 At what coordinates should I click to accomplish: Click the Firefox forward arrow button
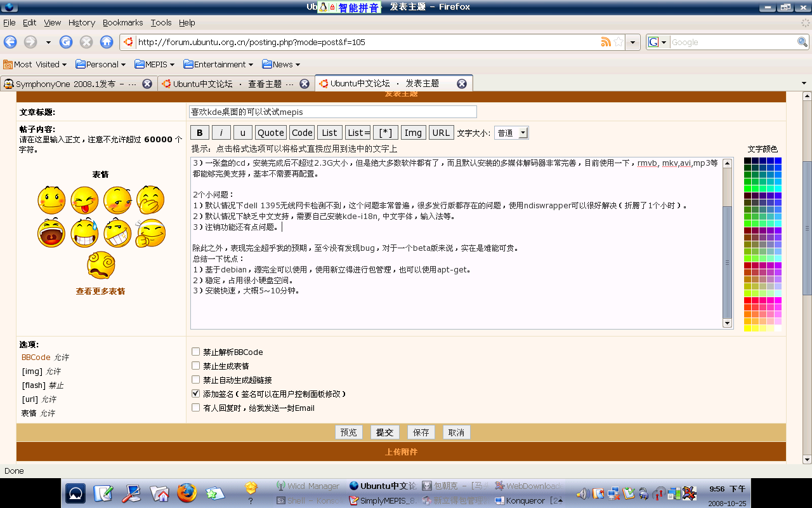(x=30, y=42)
